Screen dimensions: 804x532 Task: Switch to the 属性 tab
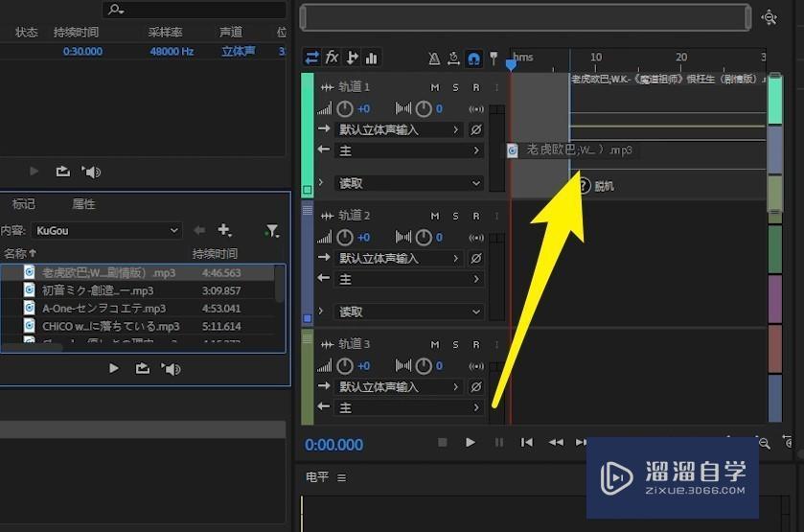[83, 204]
